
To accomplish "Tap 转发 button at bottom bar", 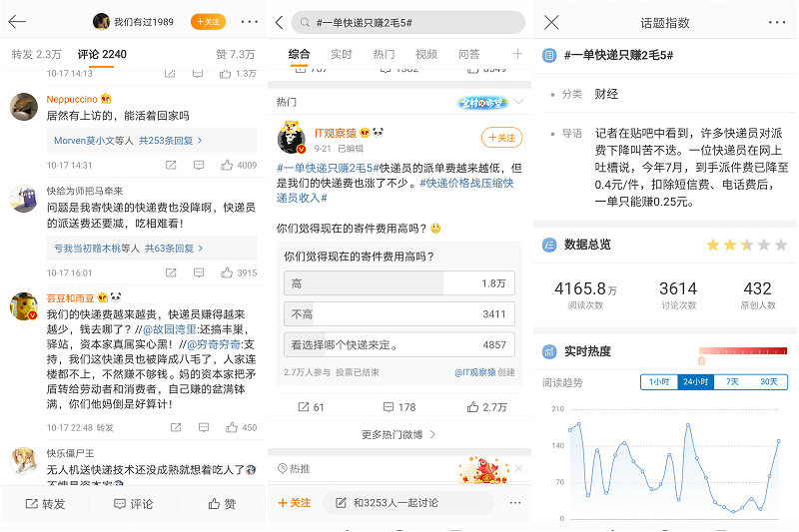I will [x=45, y=504].
